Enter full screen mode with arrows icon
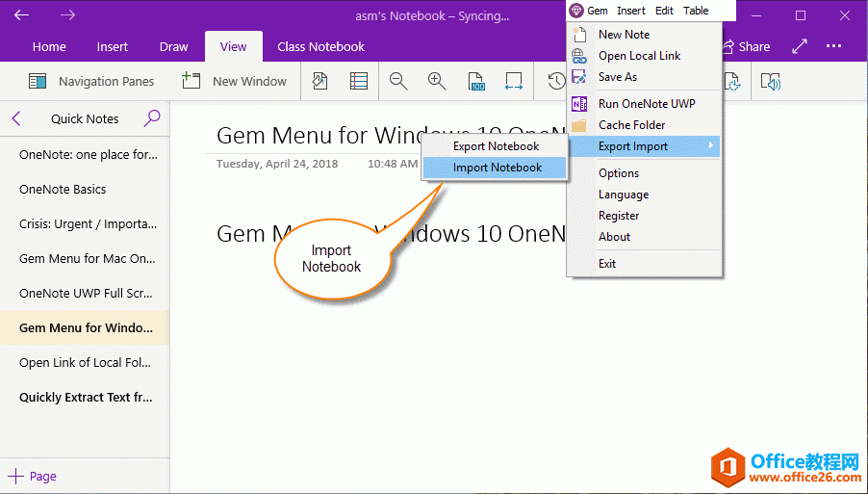 tap(800, 46)
